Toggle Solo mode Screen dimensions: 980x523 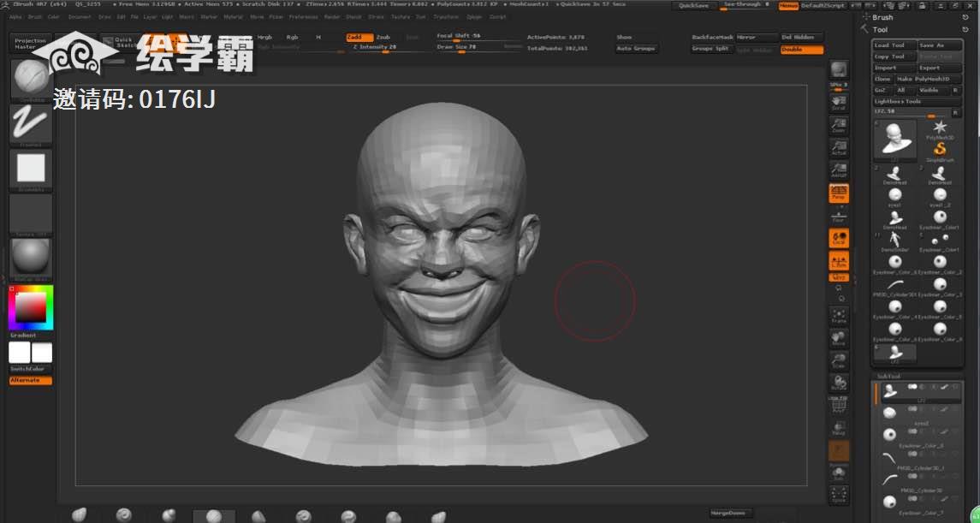838,473
